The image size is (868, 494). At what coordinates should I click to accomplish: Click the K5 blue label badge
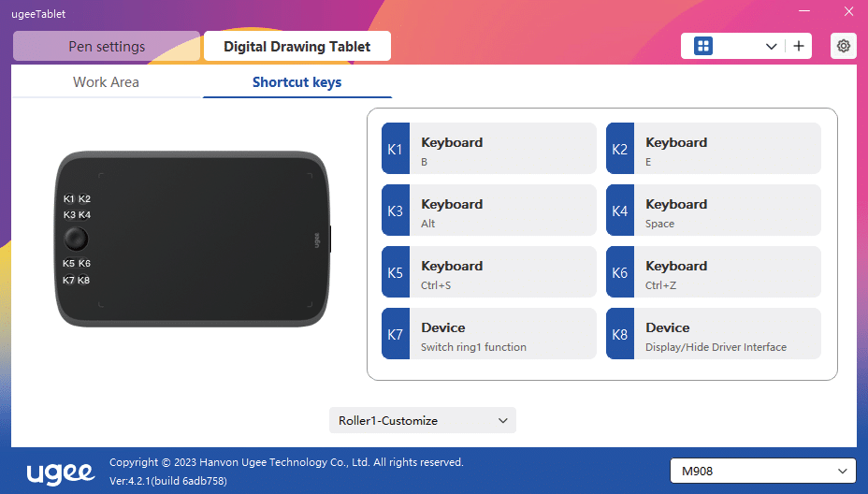pyautogui.click(x=396, y=272)
